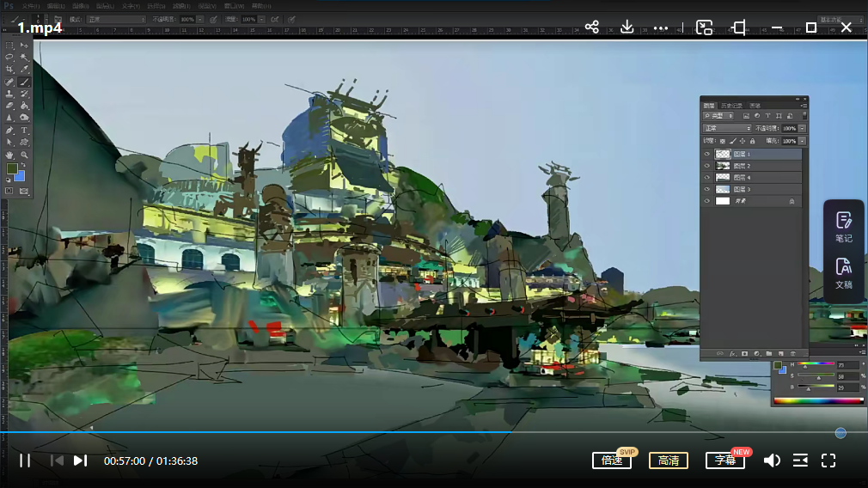Select the Custom Shape tool

(24, 143)
